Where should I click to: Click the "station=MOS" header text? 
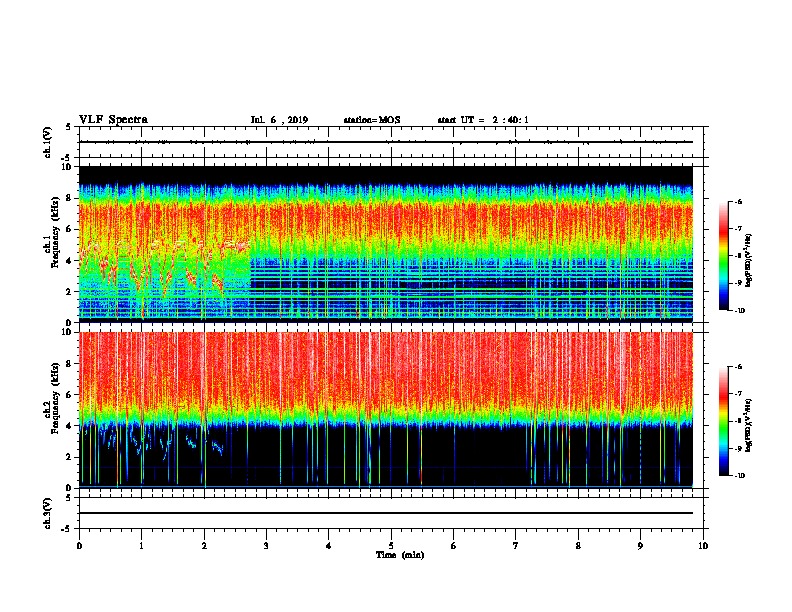tap(372, 120)
